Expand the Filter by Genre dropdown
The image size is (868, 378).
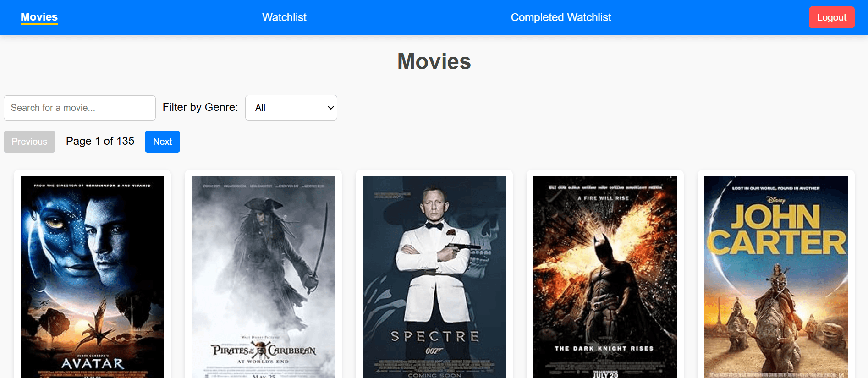tap(291, 108)
